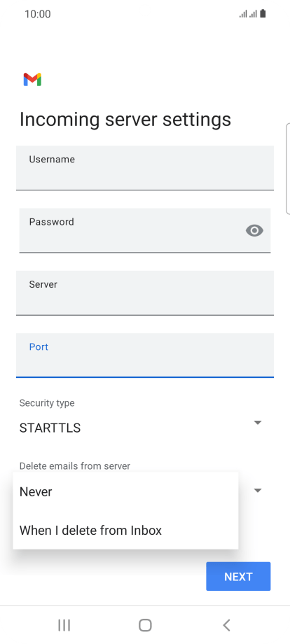Tap the Incoming server settings heading
Screen dimensions: 290x644
coord(125,120)
